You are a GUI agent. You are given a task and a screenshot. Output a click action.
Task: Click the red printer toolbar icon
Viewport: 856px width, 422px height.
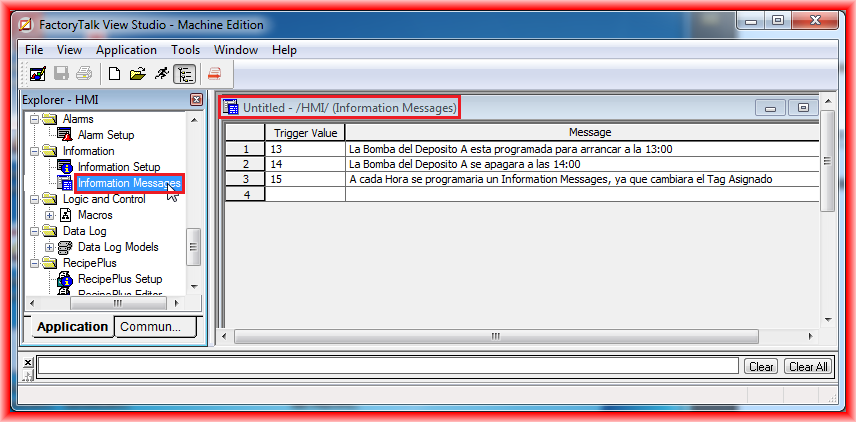click(214, 73)
